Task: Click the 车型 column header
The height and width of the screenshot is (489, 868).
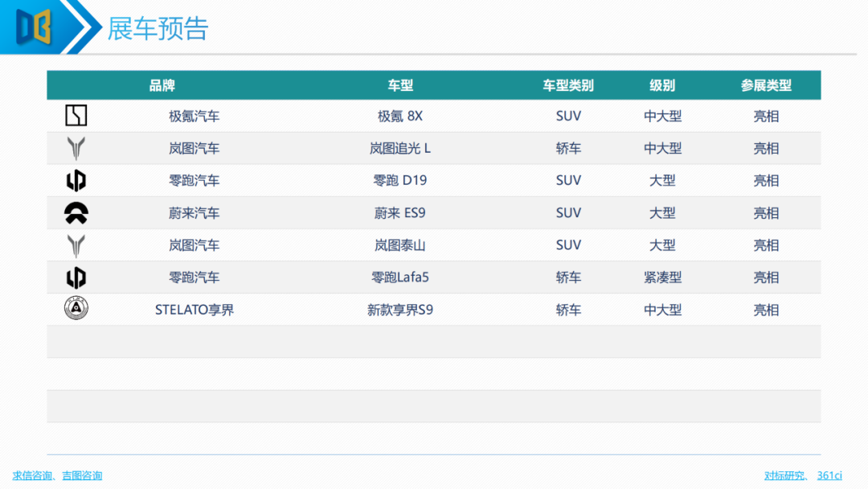Action: 400,85
